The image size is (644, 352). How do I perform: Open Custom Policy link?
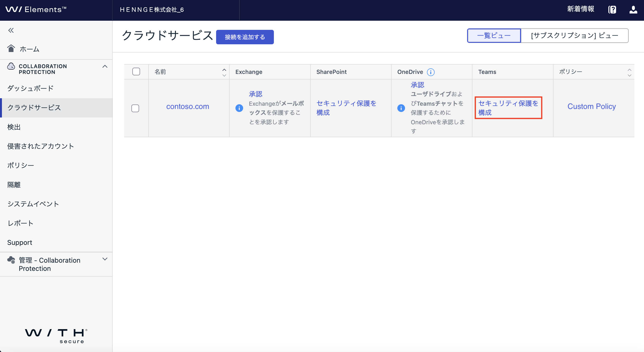[x=592, y=106]
